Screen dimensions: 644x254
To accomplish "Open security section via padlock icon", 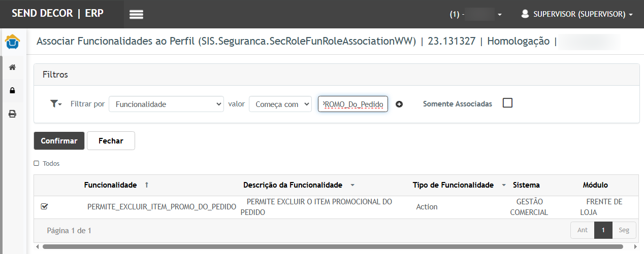I will point(13,91).
